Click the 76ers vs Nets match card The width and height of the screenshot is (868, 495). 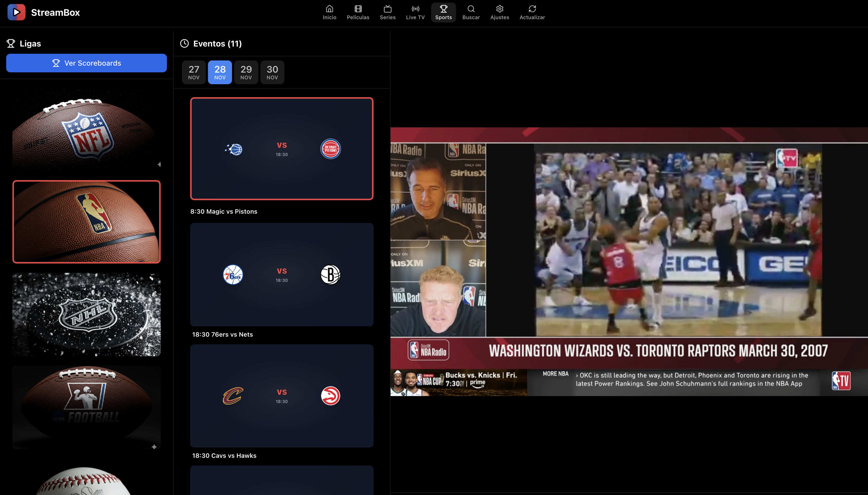[282, 274]
